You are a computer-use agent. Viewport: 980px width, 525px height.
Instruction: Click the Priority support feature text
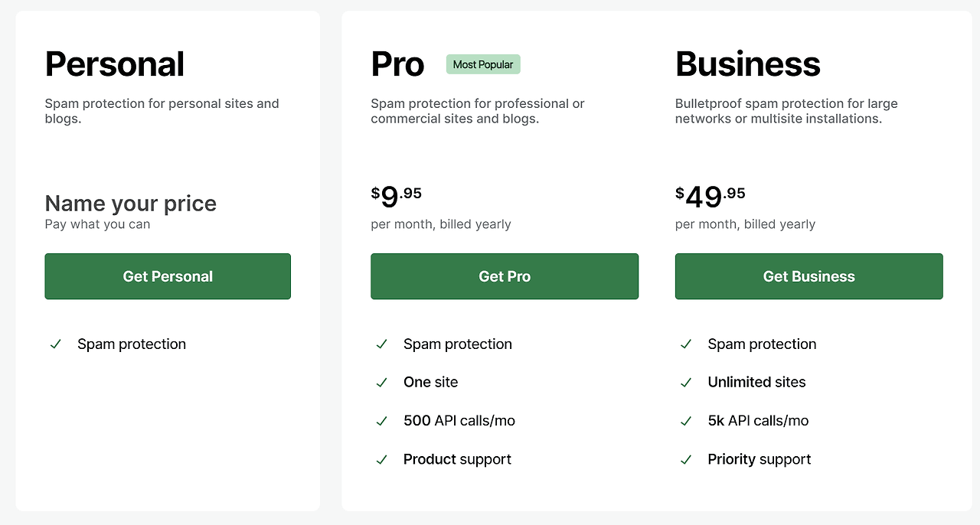(759, 460)
